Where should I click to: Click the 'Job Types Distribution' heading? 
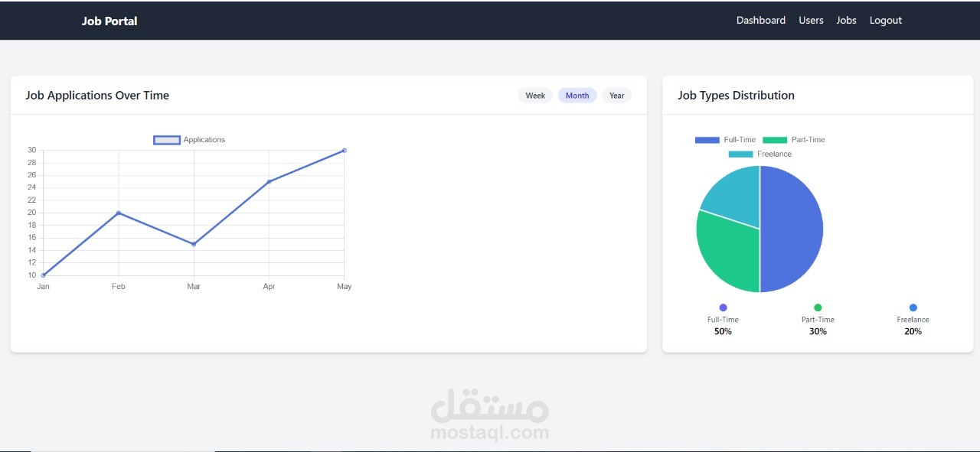coord(736,96)
